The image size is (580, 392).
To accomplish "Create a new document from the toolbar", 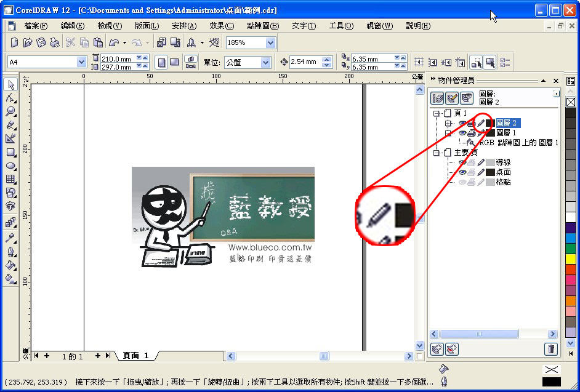I will click(x=14, y=42).
